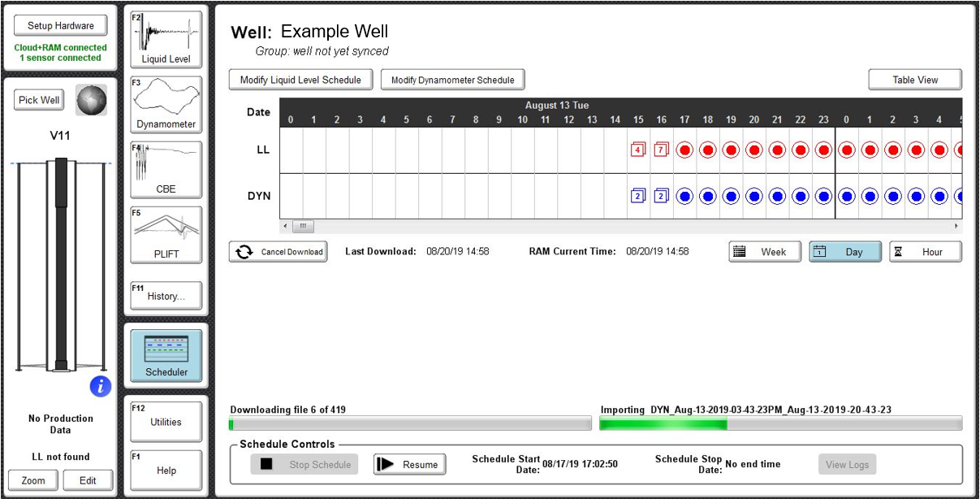Resume the schedule

[410, 464]
